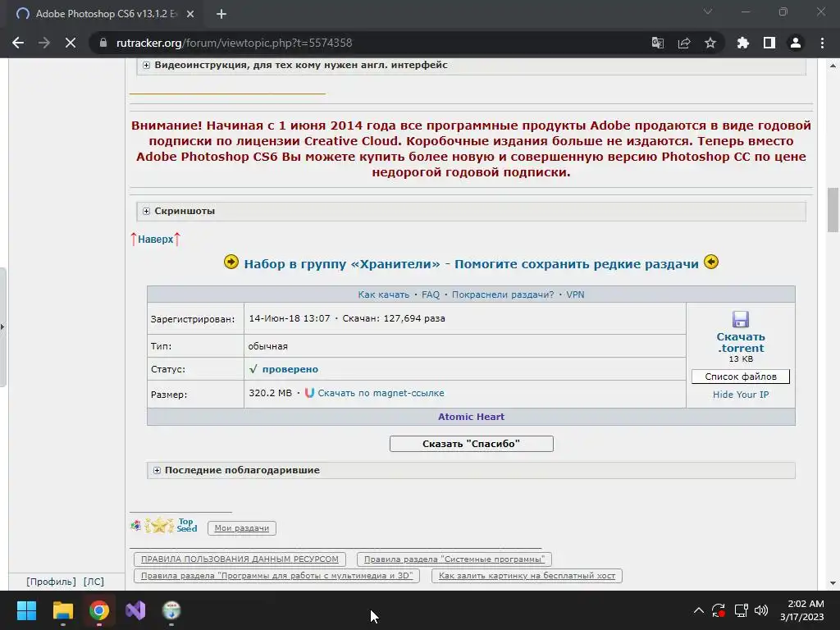Open the Hide Your IP link
Screen dimensions: 840x630
(x=741, y=395)
